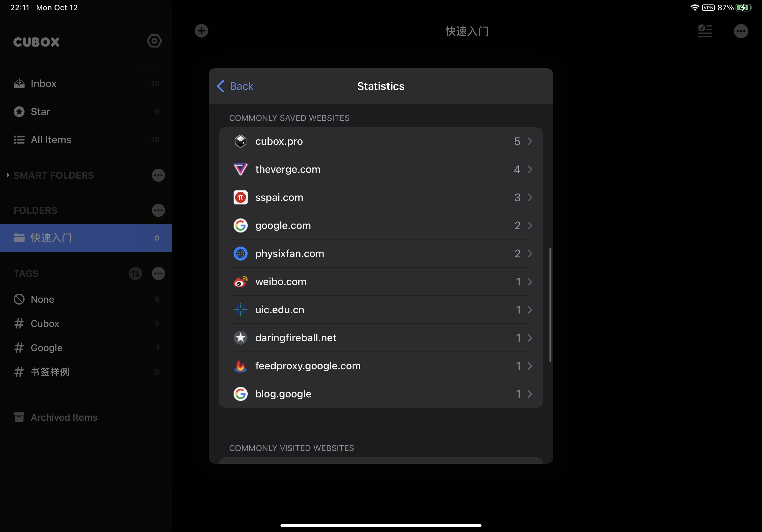Click the weibo.com favicon

[x=241, y=282]
